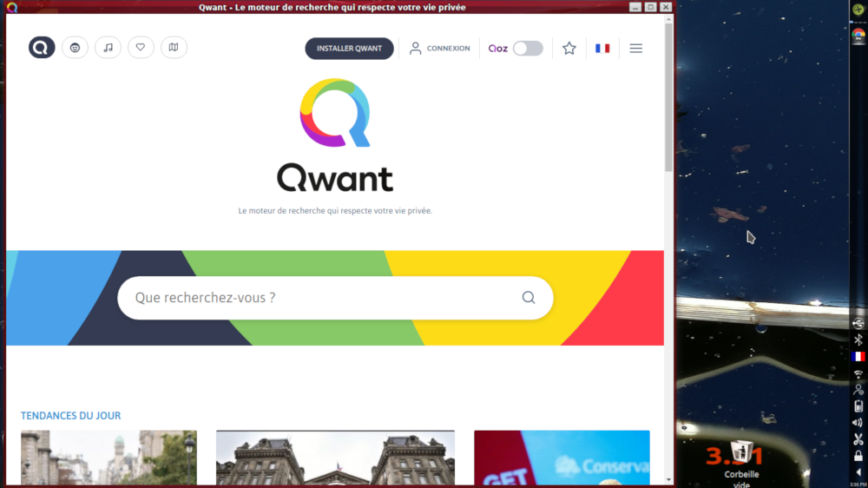Viewport: 868px width, 488px height.
Task: Click the Installer Qwant button
Action: pos(349,48)
